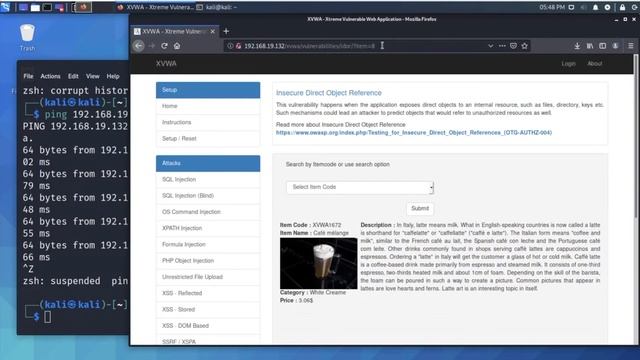Open Formula Injection page
Screen dimensions: 640x360
[208, 244]
